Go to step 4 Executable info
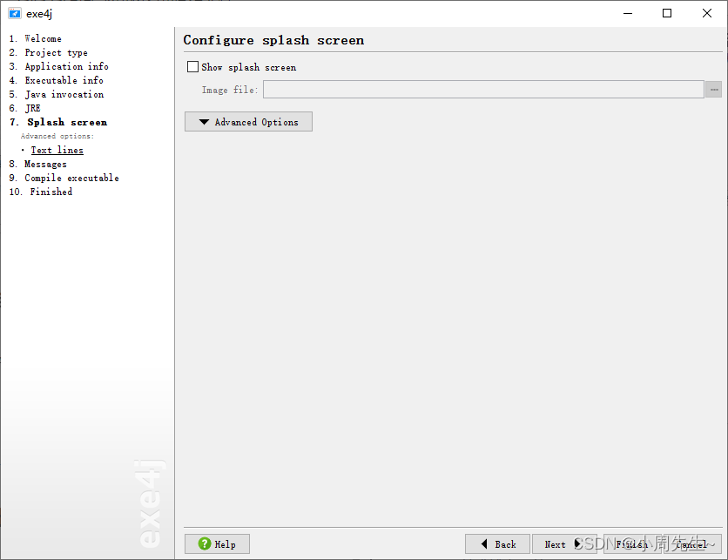 (x=57, y=80)
